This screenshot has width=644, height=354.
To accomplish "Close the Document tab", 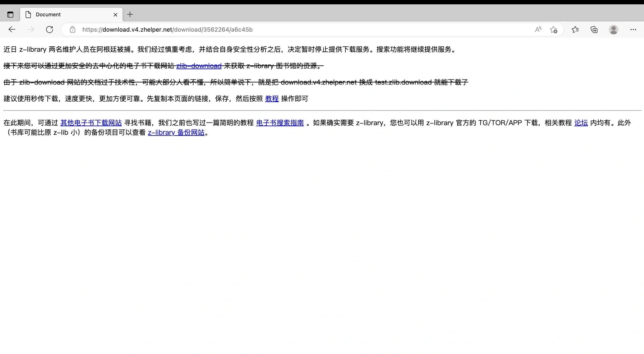I will (x=115, y=14).
